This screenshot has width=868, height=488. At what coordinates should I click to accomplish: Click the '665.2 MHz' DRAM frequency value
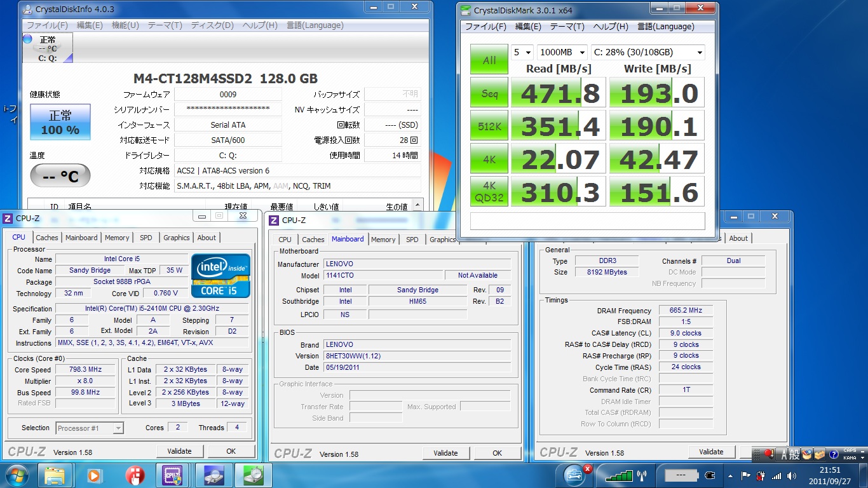686,311
